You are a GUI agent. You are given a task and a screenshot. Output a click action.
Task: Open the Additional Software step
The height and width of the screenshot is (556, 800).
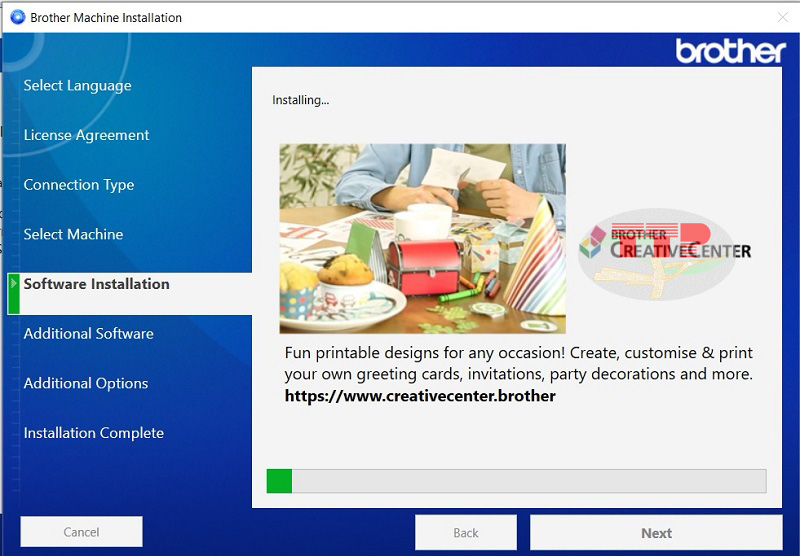point(88,334)
